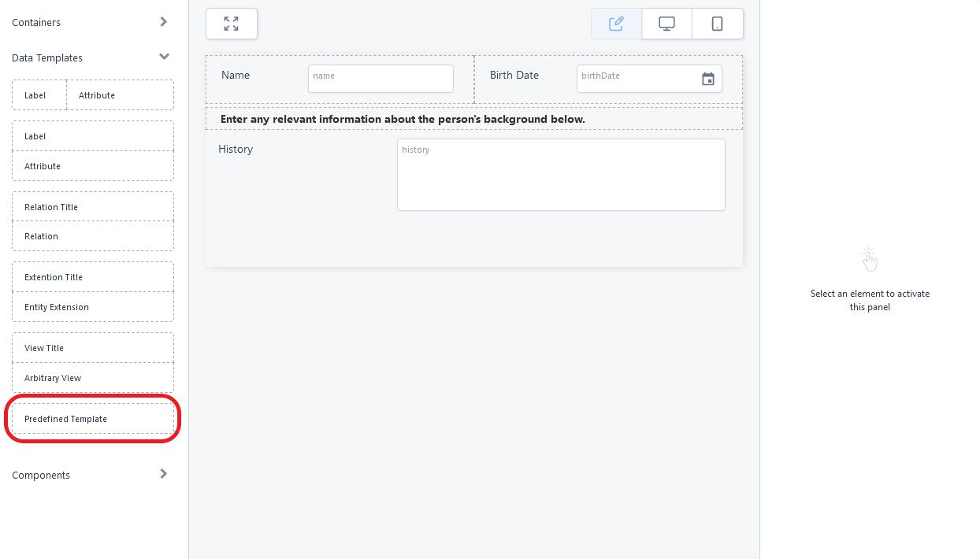The width and height of the screenshot is (980, 559).
Task: Click the history text area
Action: tap(561, 175)
